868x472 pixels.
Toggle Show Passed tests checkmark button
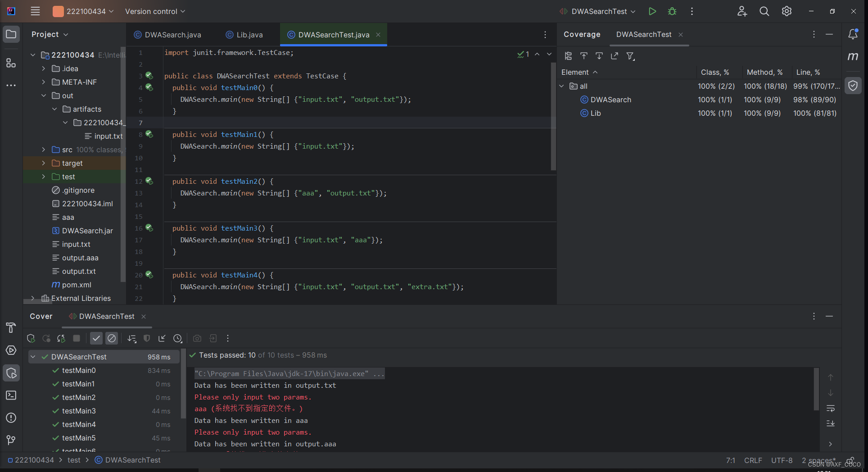tap(96, 338)
